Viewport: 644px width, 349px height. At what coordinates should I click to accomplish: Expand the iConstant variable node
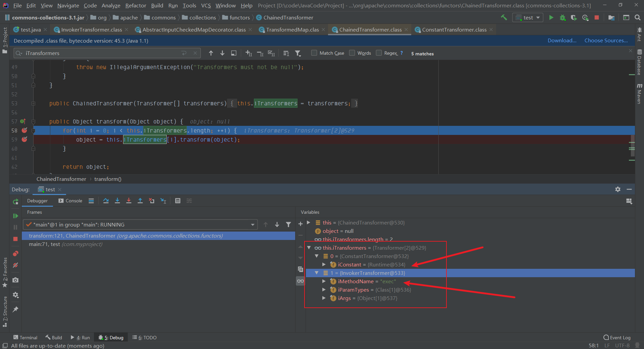click(324, 265)
